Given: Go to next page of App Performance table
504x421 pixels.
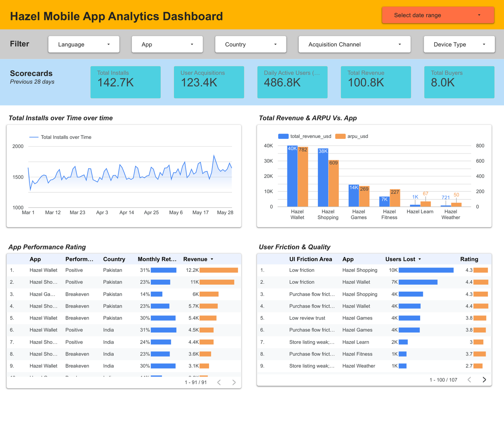Looking at the screenshot, I should 234,382.
